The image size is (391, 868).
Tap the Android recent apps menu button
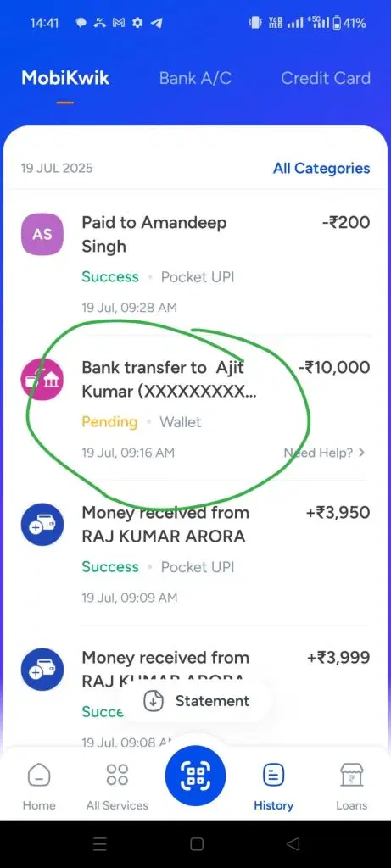pyautogui.click(x=100, y=843)
